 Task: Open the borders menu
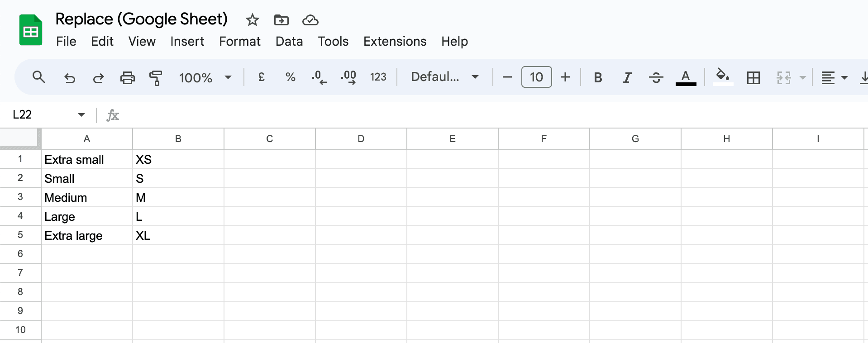(754, 77)
